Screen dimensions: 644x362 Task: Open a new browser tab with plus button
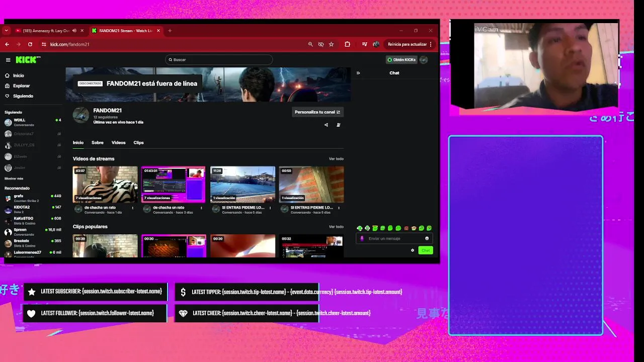[x=170, y=31]
